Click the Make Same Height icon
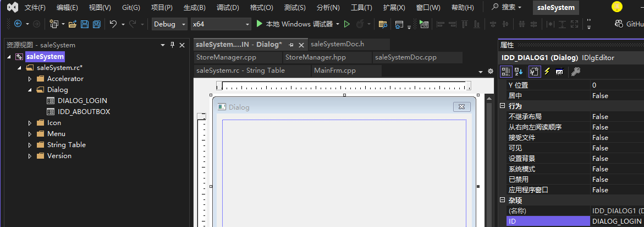 pos(562,24)
